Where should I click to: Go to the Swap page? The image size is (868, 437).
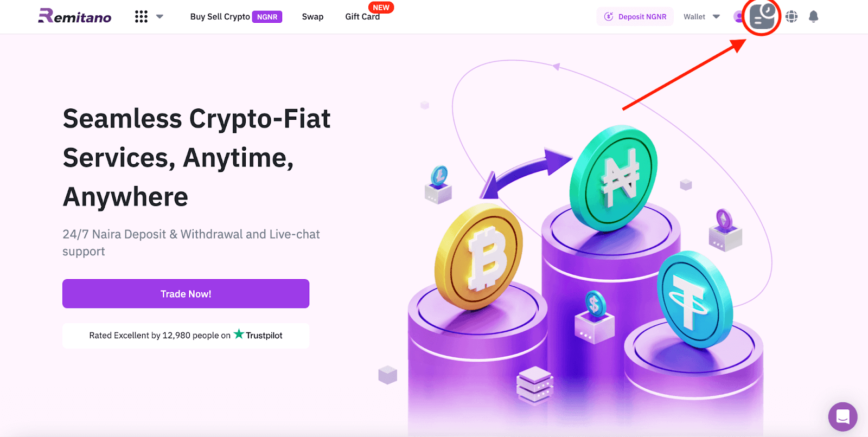tap(312, 16)
